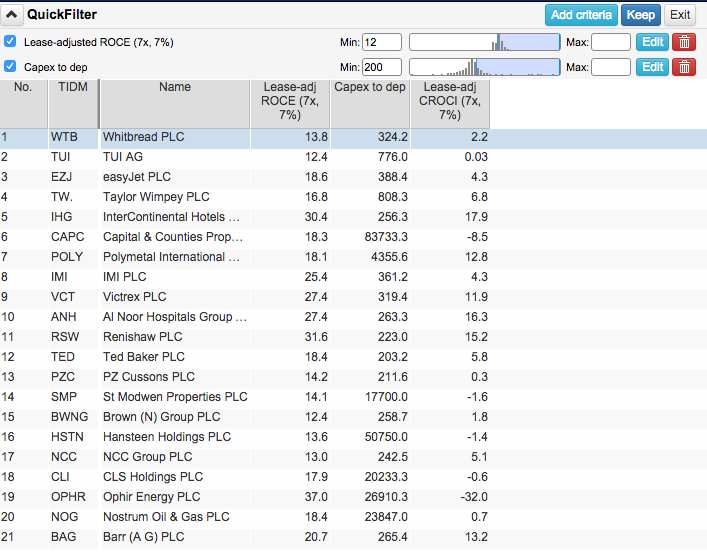The width and height of the screenshot is (707, 558).
Task: Focus the Max field for Capex to dep
Action: (611, 67)
